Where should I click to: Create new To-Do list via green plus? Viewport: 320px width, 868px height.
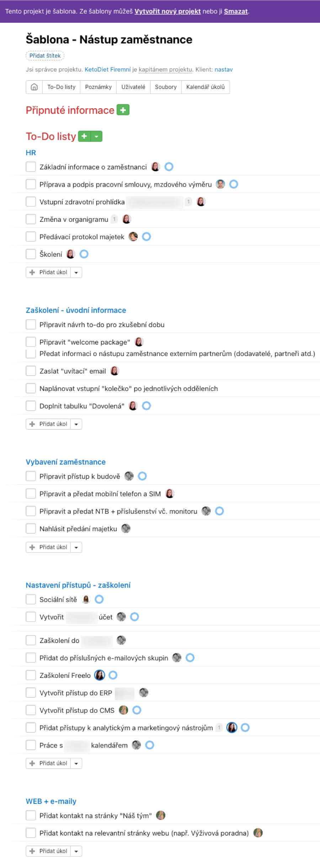[84, 136]
